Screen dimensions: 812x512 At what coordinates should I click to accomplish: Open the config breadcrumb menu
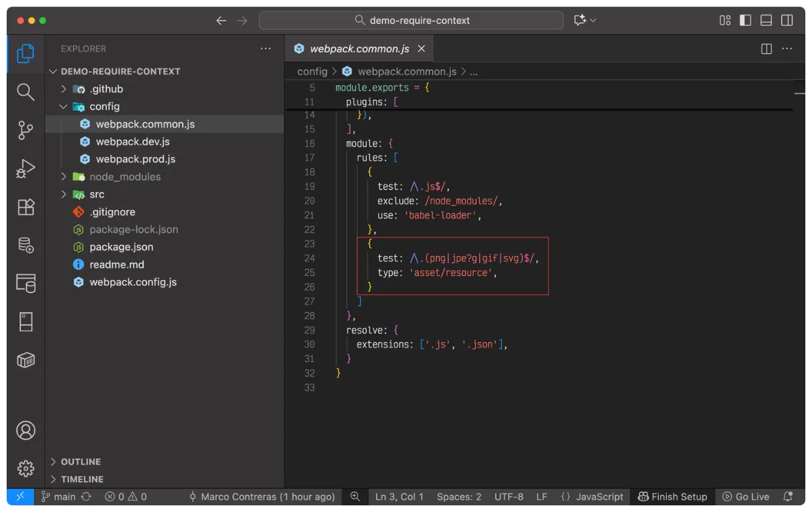[x=312, y=71]
